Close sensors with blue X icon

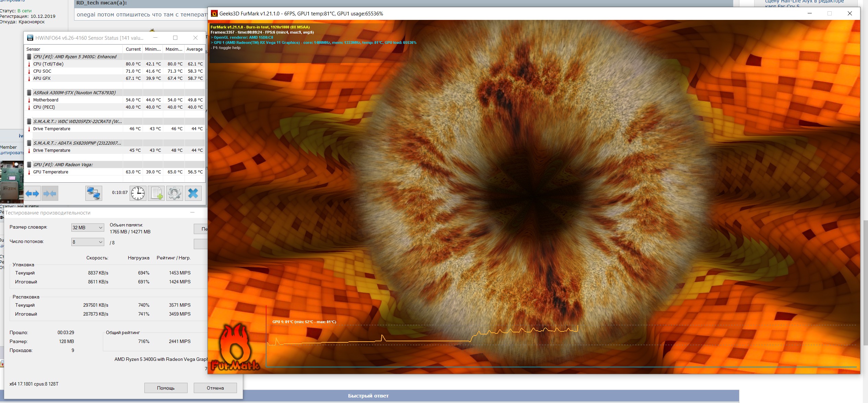pyautogui.click(x=193, y=193)
